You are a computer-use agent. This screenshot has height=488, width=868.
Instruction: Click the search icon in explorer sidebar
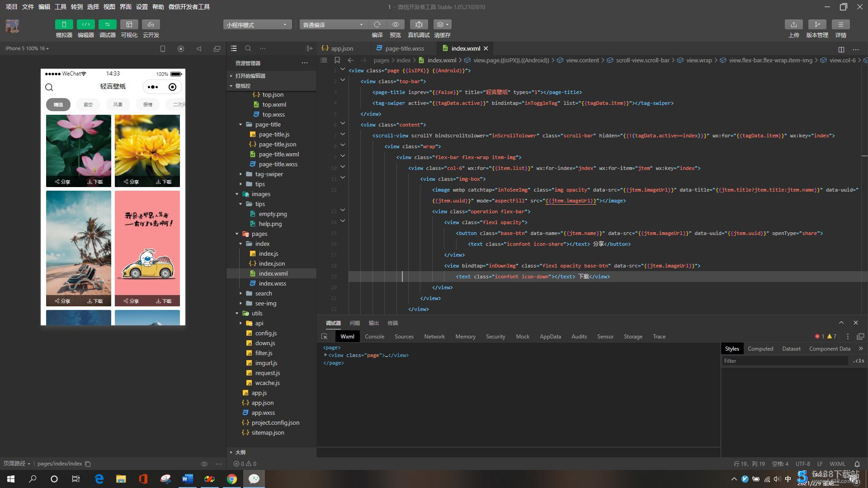[248, 48]
